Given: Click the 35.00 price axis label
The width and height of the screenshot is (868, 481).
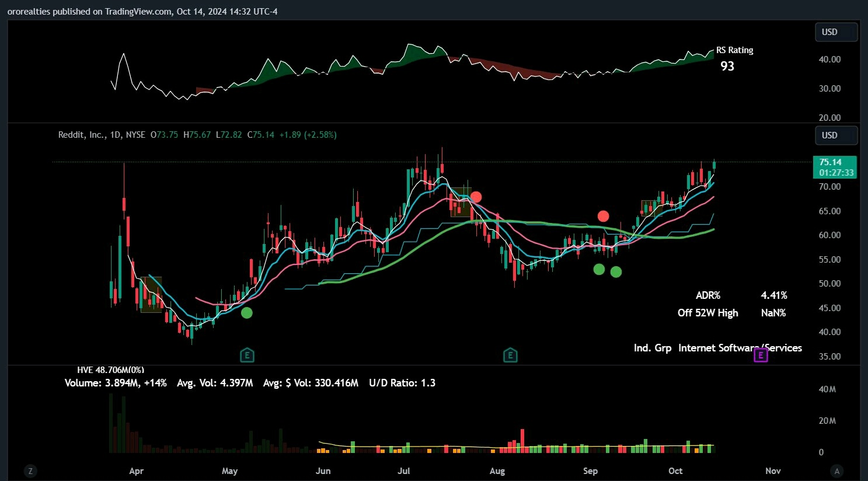Looking at the screenshot, I should pos(829,357).
